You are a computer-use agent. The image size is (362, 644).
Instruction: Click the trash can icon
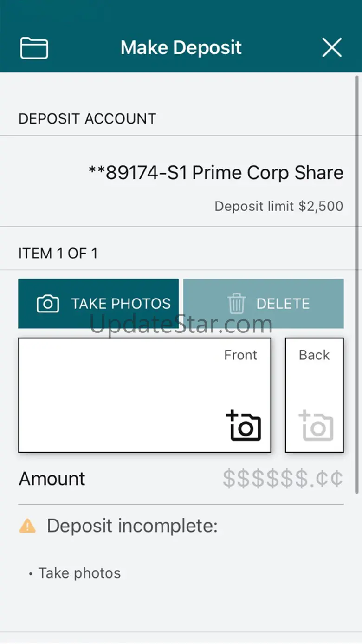point(236,304)
